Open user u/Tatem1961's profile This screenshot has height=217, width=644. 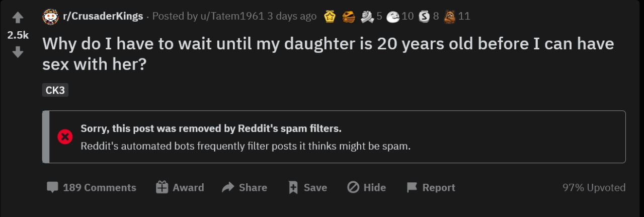coord(231,17)
